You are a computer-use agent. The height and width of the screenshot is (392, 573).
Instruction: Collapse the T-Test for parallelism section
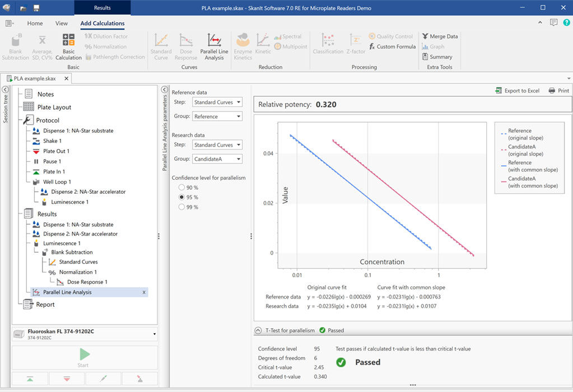258,330
